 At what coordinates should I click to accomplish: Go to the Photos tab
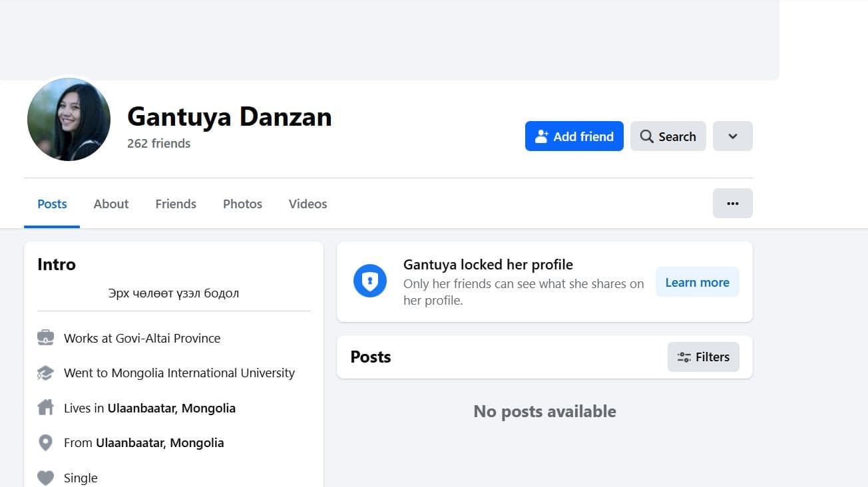pyautogui.click(x=242, y=204)
